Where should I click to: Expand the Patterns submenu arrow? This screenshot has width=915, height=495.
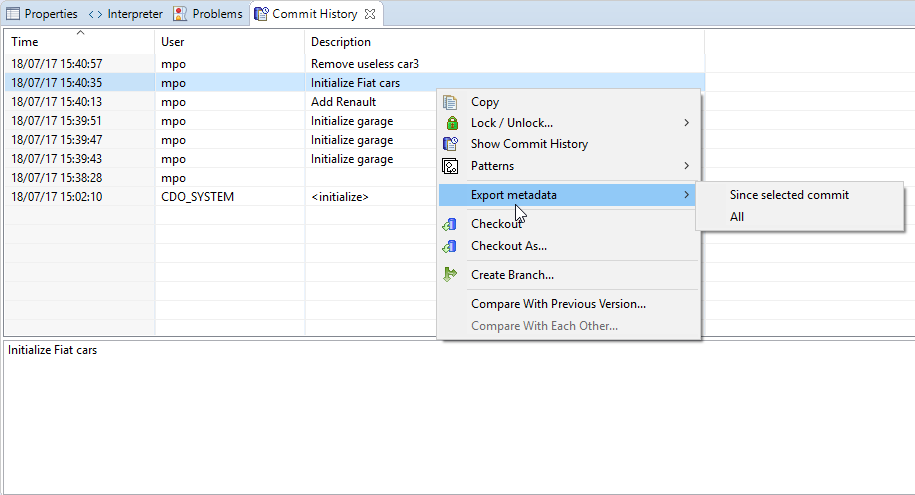pyautogui.click(x=686, y=166)
